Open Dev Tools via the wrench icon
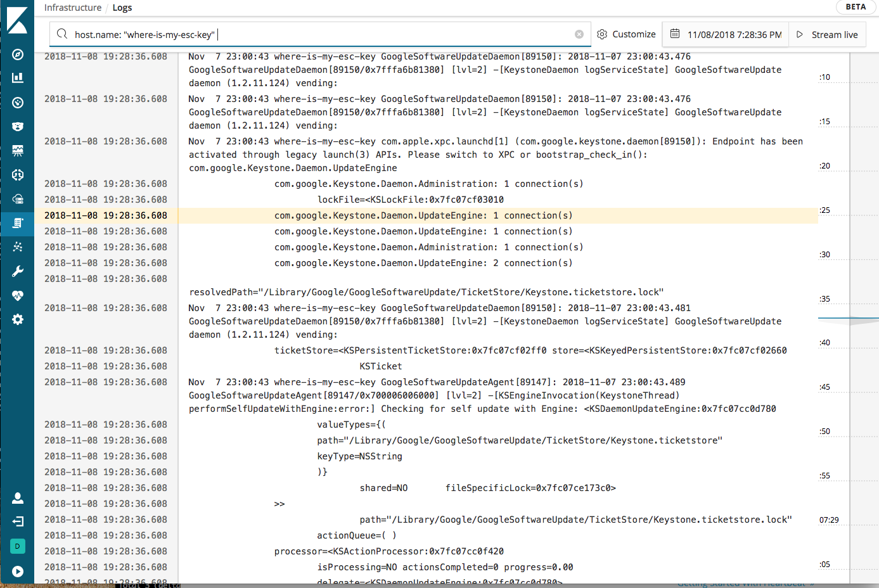This screenshot has width=879, height=588. point(18,271)
